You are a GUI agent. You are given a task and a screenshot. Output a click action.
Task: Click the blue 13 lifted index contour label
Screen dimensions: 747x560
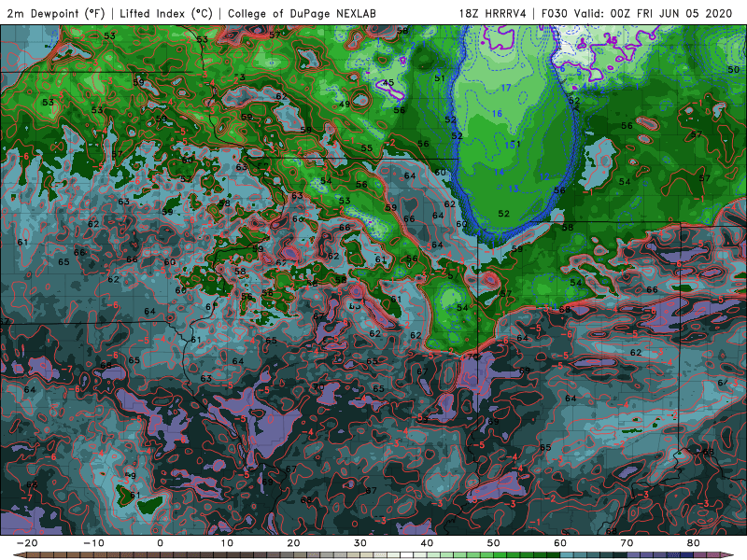click(513, 189)
